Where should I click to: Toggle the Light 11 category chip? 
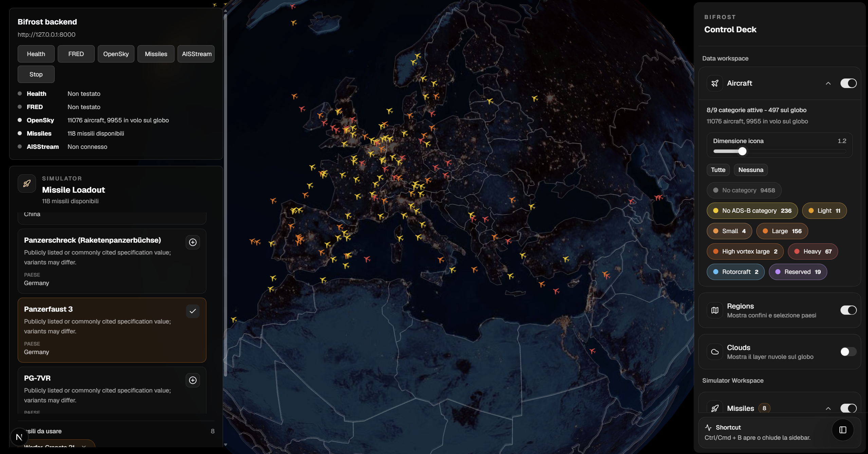click(x=824, y=211)
